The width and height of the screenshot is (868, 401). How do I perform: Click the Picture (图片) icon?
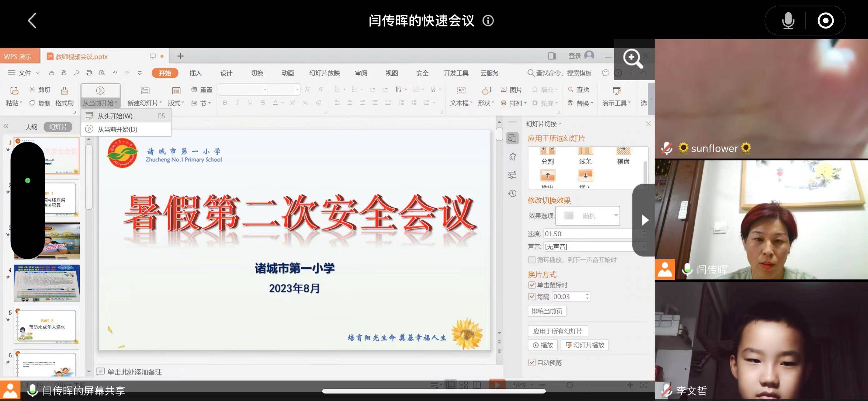coord(503,89)
